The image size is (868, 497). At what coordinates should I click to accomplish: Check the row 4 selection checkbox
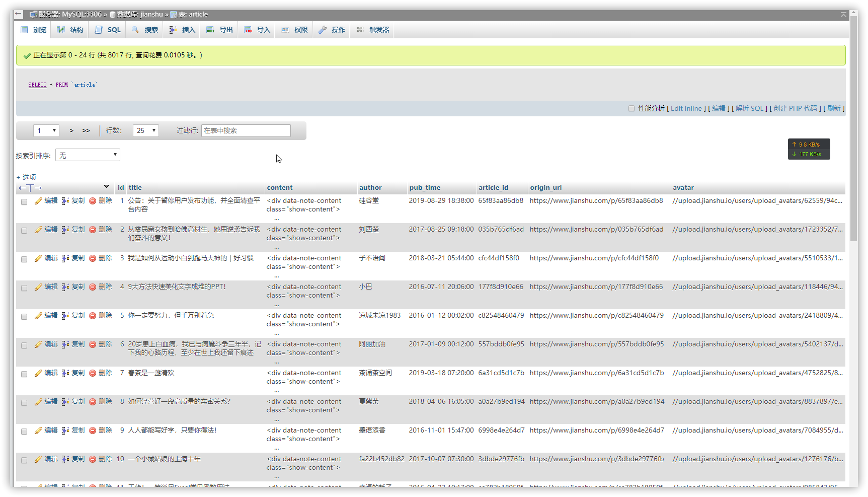click(24, 288)
